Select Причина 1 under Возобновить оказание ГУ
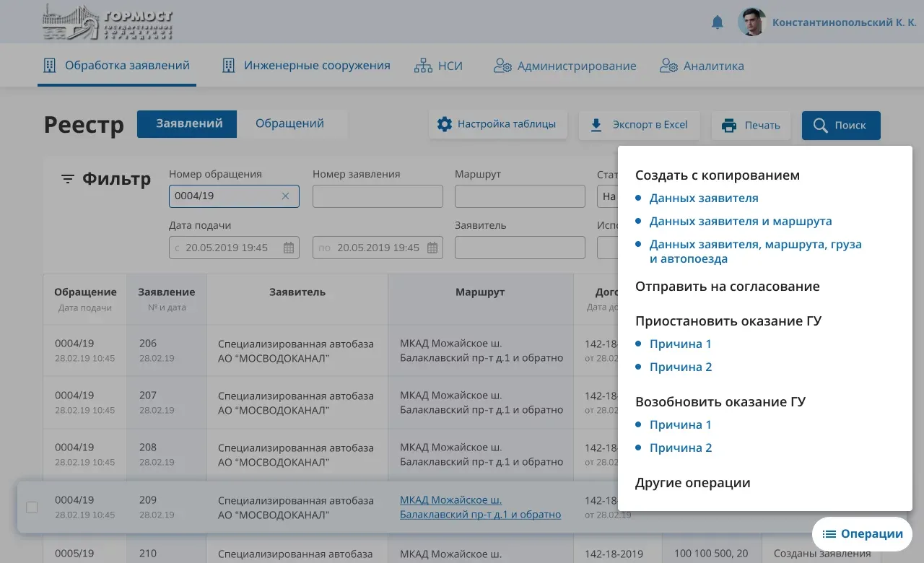This screenshot has width=924, height=563. [x=681, y=424]
